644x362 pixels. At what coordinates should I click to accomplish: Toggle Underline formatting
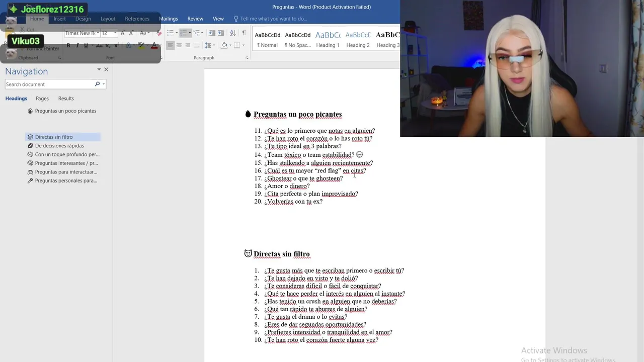86,45
